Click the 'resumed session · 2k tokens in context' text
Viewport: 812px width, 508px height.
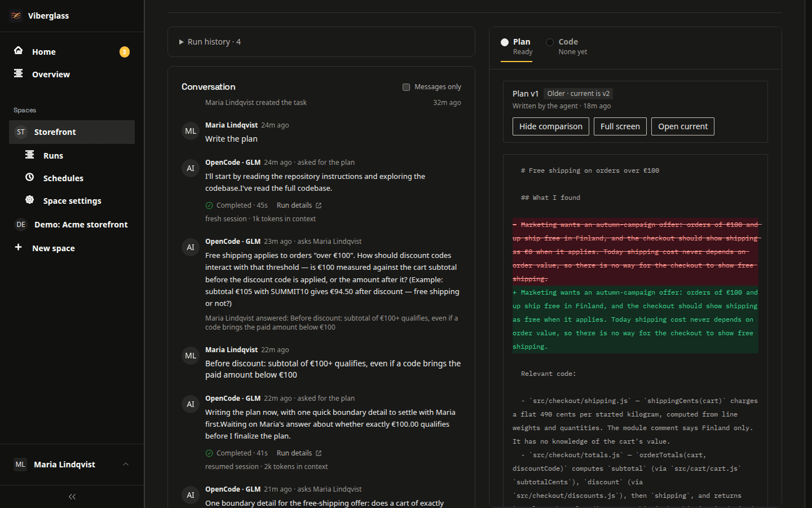pyautogui.click(x=266, y=467)
